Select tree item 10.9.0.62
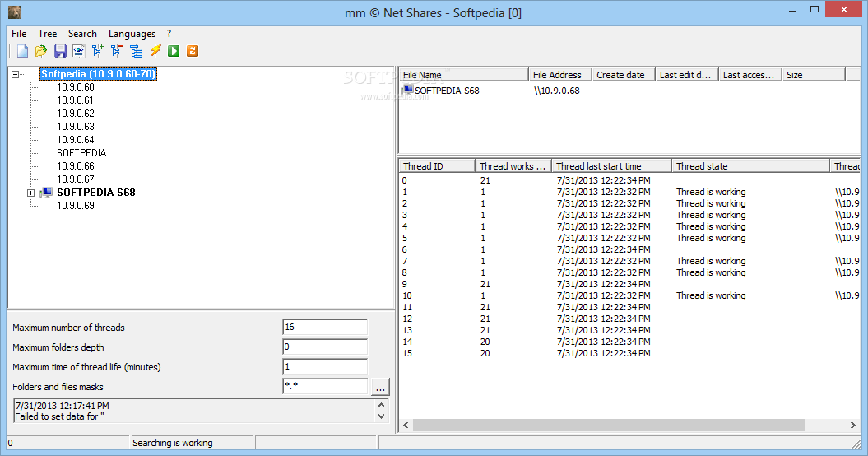This screenshot has width=868, height=456. point(76,114)
